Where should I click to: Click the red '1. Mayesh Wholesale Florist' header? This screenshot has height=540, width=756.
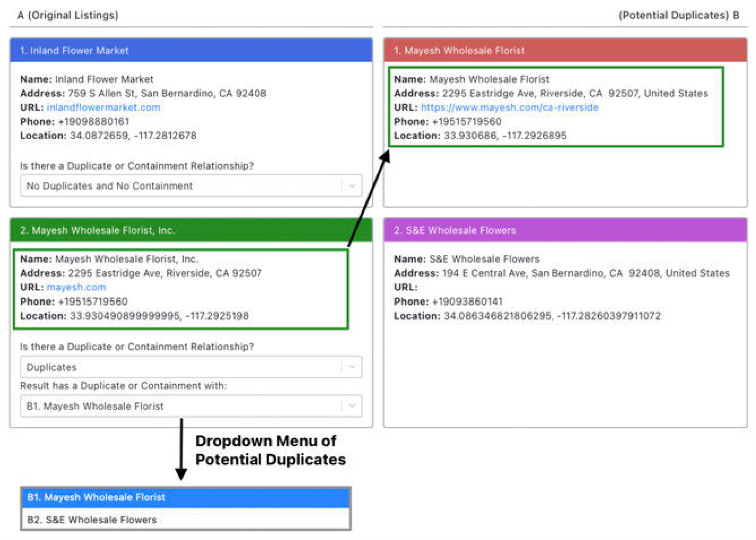565,50
